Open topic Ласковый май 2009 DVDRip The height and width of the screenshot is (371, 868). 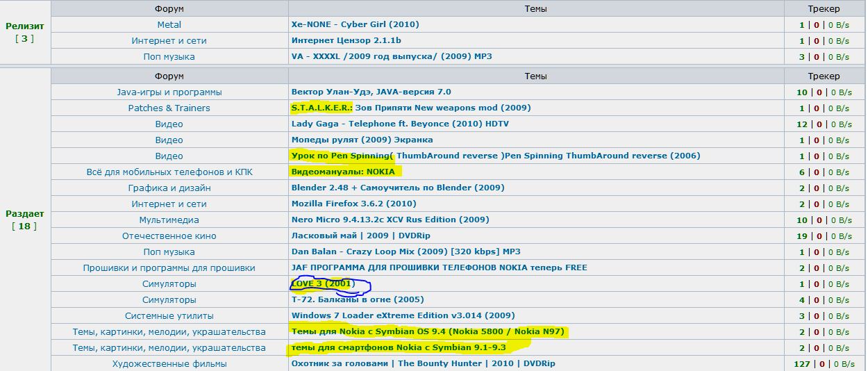361,236
